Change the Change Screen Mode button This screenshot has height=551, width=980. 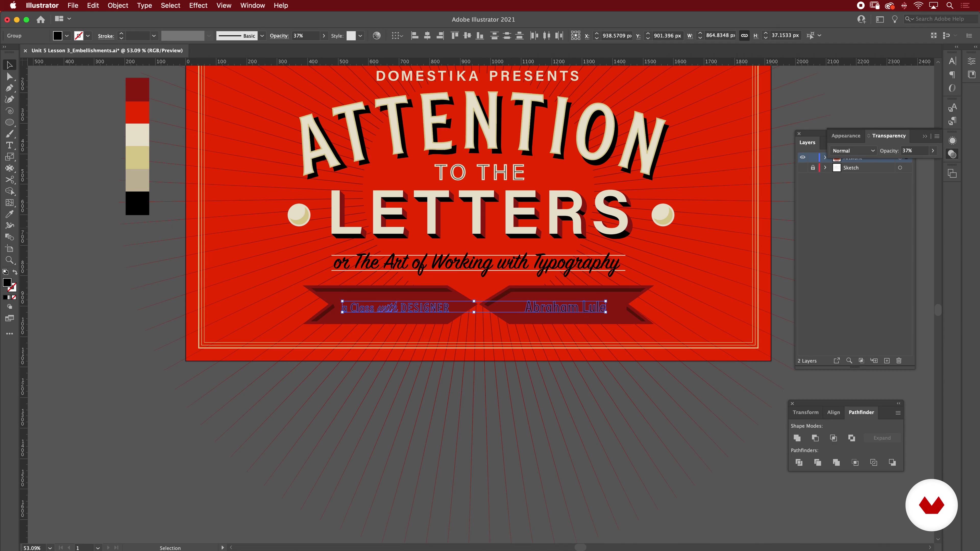pos(9,318)
